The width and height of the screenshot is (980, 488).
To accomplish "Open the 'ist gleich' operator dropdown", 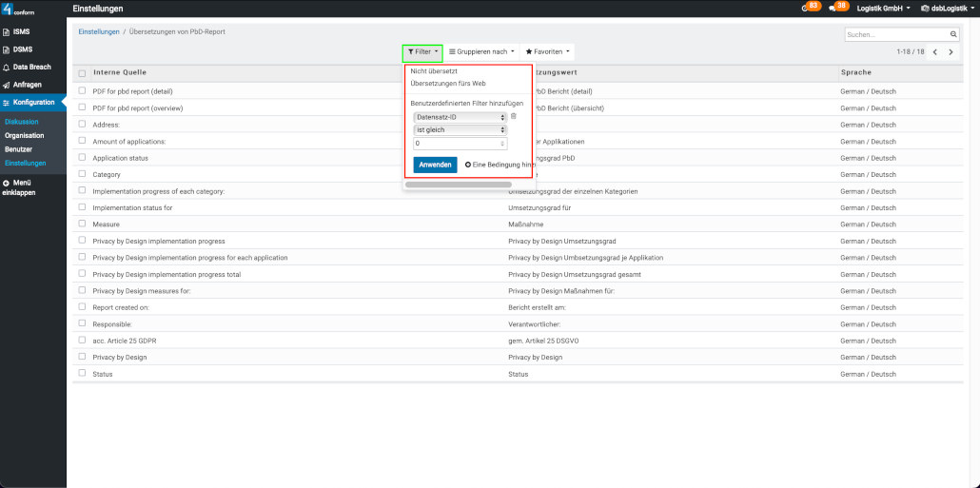I will [461, 129].
